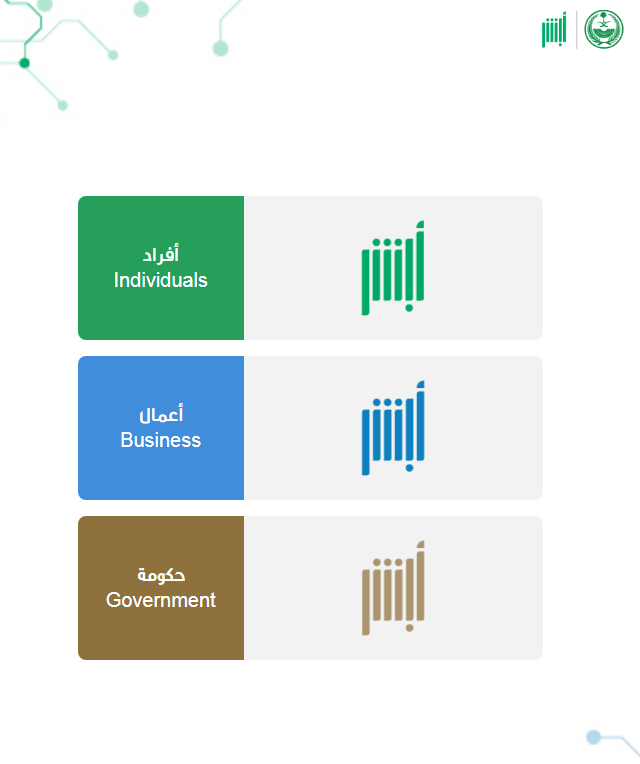Click the divider between header logos
This screenshot has height=764, width=640.
(x=577, y=30)
